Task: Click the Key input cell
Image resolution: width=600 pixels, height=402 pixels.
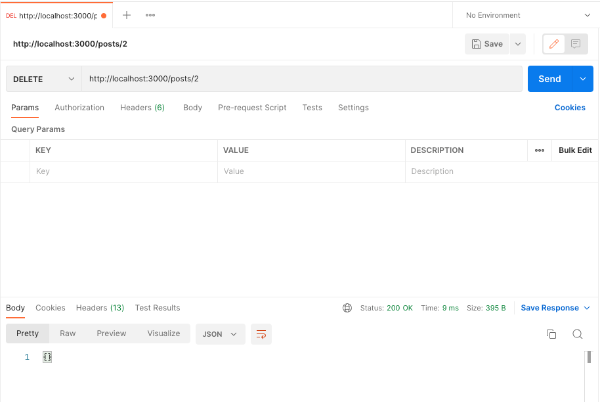Action: point(123,171)
